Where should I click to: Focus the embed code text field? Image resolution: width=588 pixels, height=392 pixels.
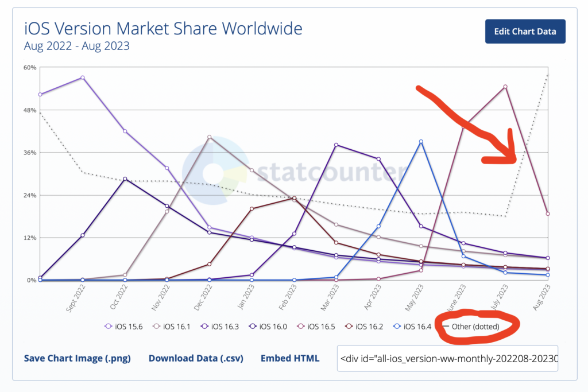coord(447,359)
